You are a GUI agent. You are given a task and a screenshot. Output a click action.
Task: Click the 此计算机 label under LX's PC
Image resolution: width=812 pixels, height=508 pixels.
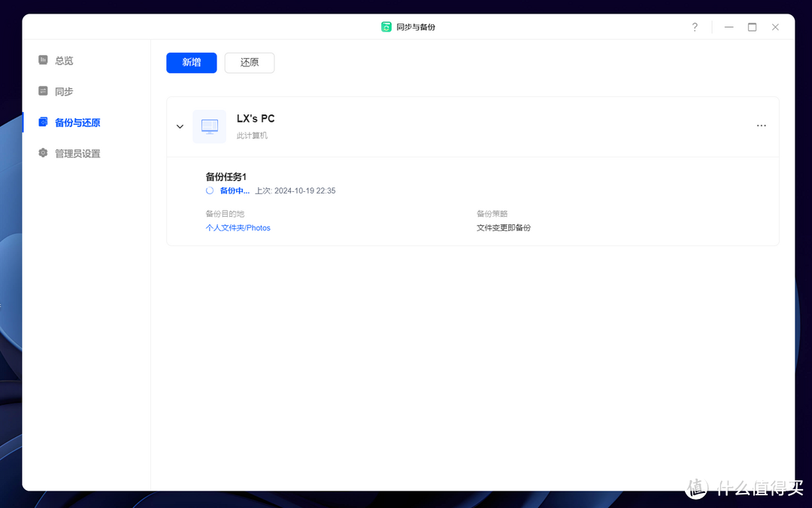pos(253,135)
